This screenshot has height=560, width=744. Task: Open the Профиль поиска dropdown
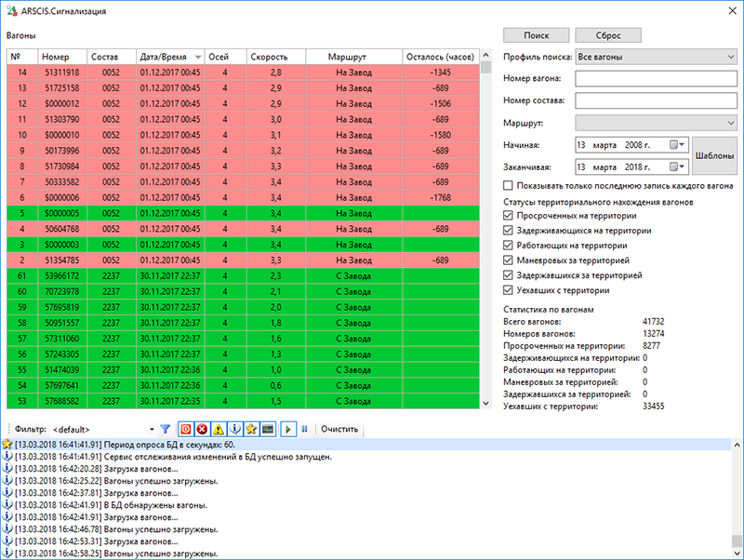[x=657, y=57]
